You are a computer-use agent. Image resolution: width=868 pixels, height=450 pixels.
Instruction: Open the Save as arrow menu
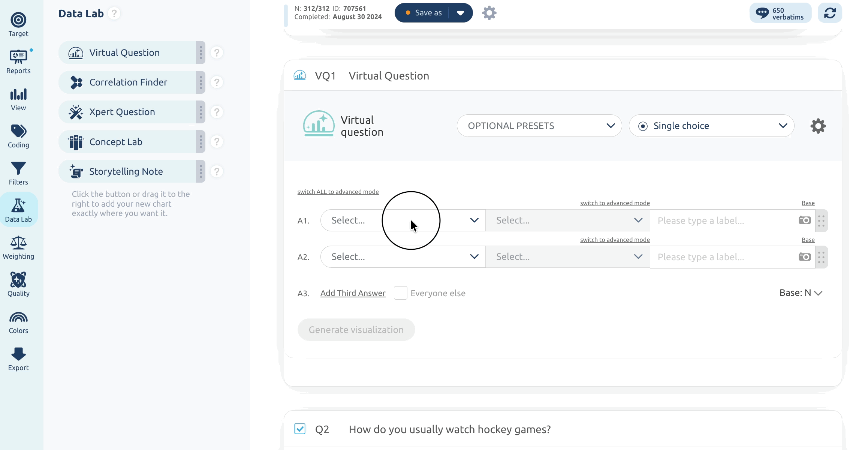[461, 13]
